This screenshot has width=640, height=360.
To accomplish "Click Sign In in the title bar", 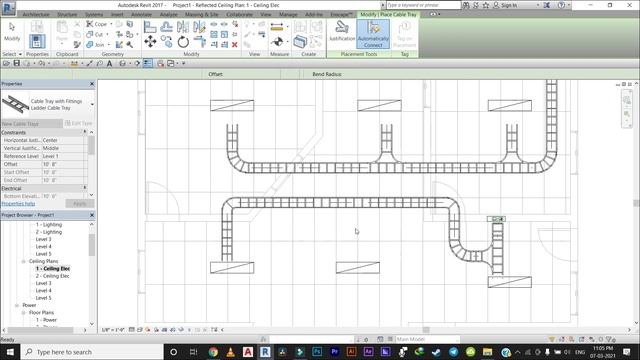I will point(509,5).
